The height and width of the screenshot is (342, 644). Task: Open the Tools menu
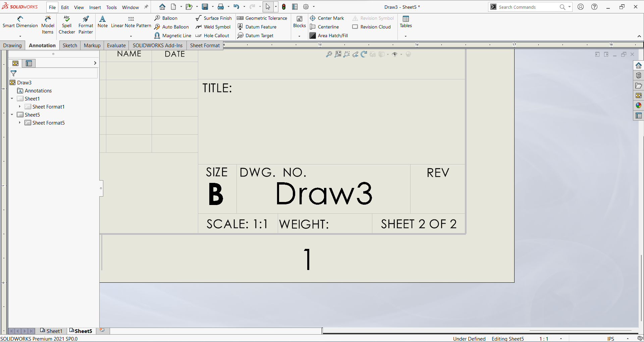click(x=111, y=7)
